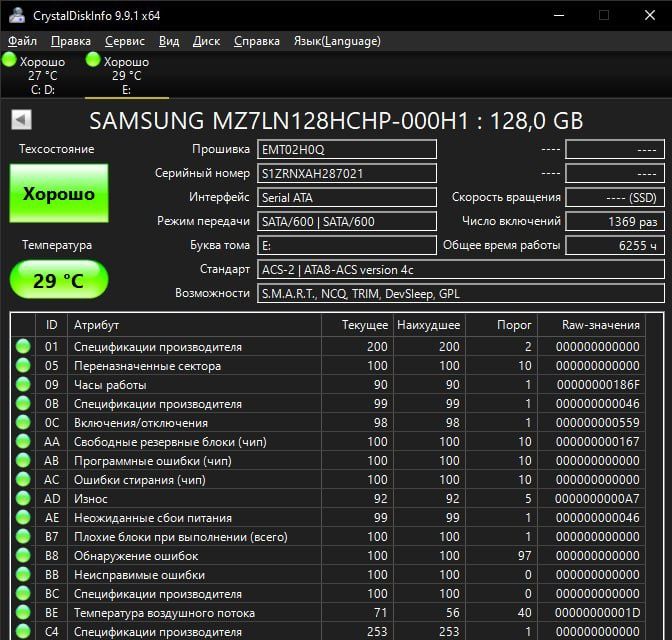Select the Износ row

[x=328, y=499]
